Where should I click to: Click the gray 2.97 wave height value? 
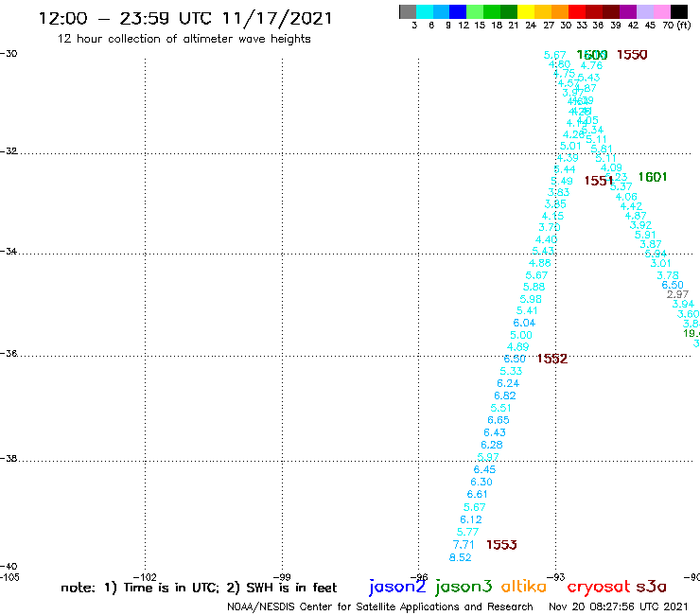(677, 294)
